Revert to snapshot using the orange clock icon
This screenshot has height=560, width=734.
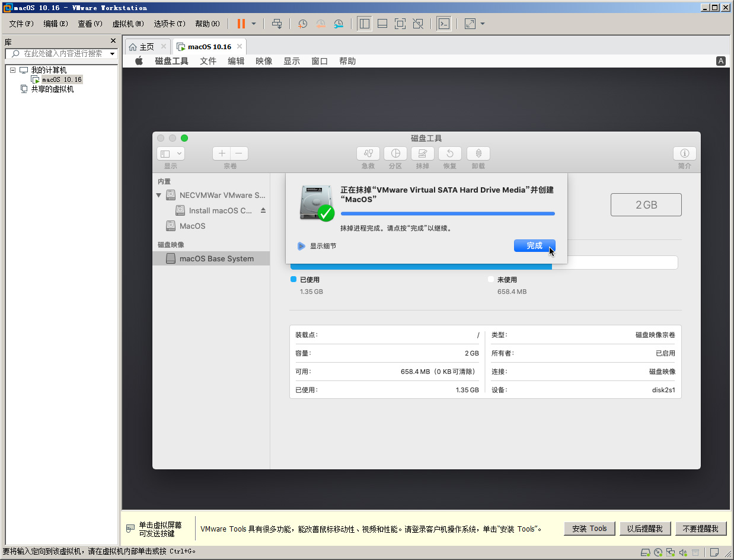click(x=320, y=24)
